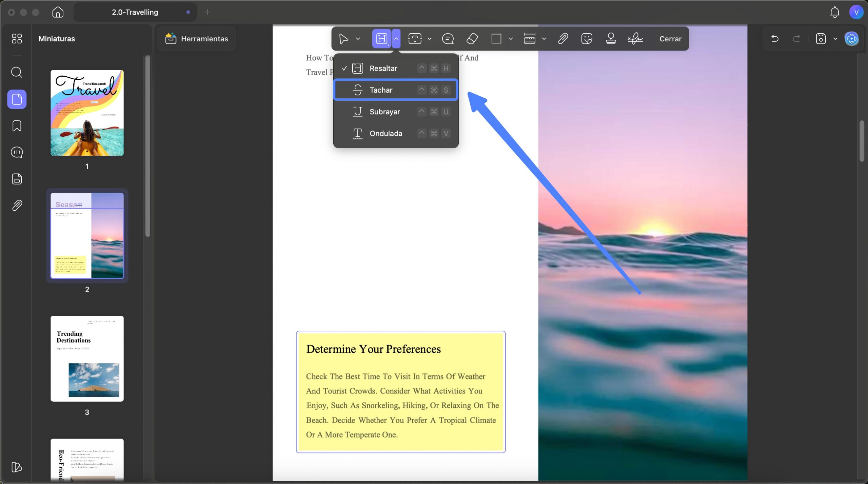Open the bookmarks panel in the sidebar
The image size is (868, 484).
click(x=17, y=126)
